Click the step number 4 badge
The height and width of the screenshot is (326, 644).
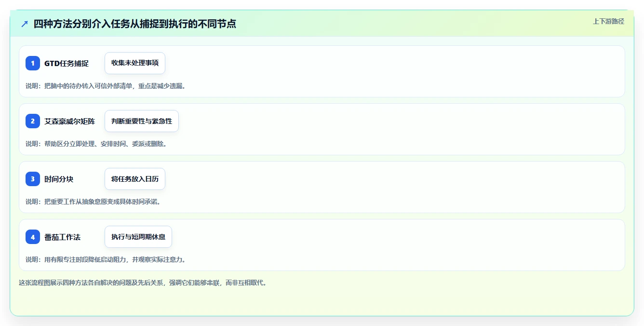coord(33,237)
